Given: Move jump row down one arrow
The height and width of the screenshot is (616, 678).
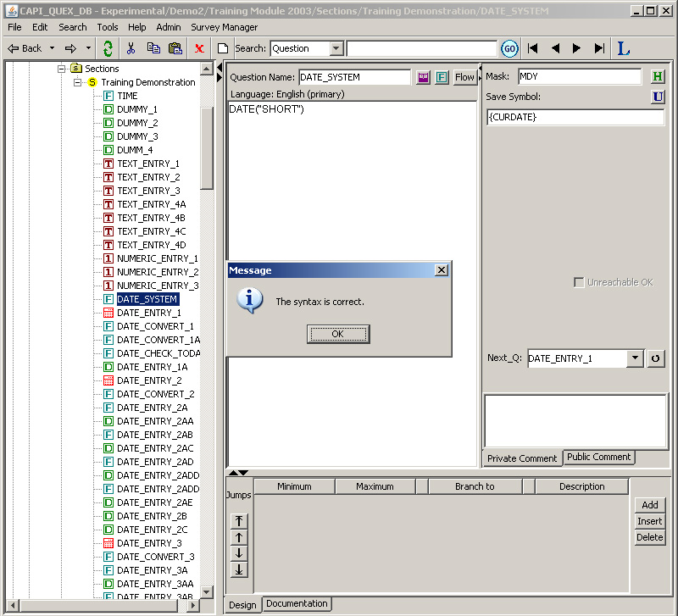Looking at the screenshot, I should pos(239,553).
